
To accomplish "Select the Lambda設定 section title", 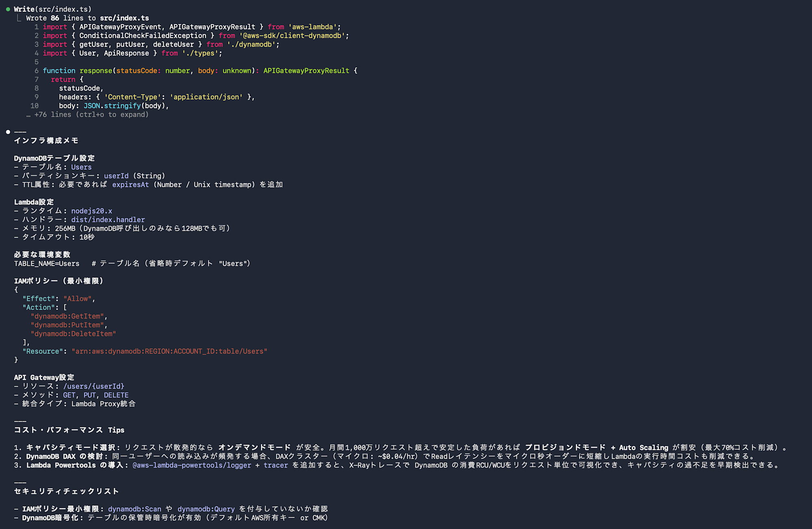I will click(x=33, y=202).
